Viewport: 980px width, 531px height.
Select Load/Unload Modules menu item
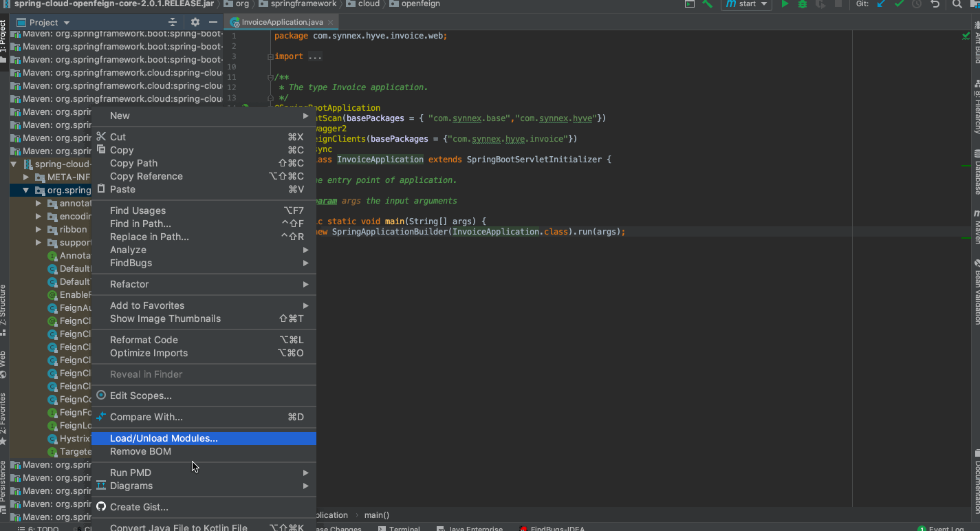(204, 438)
